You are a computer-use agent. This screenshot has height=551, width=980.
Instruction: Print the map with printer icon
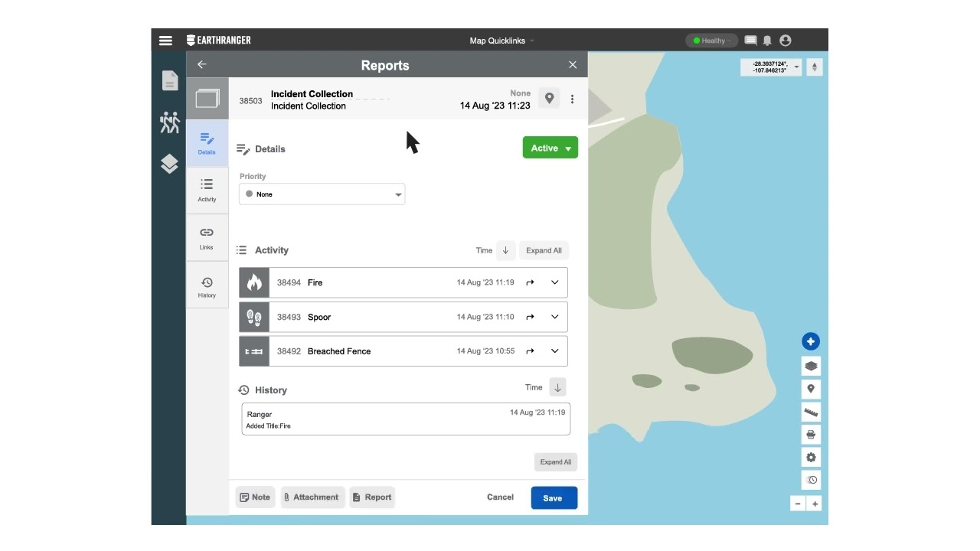(811, 435)
